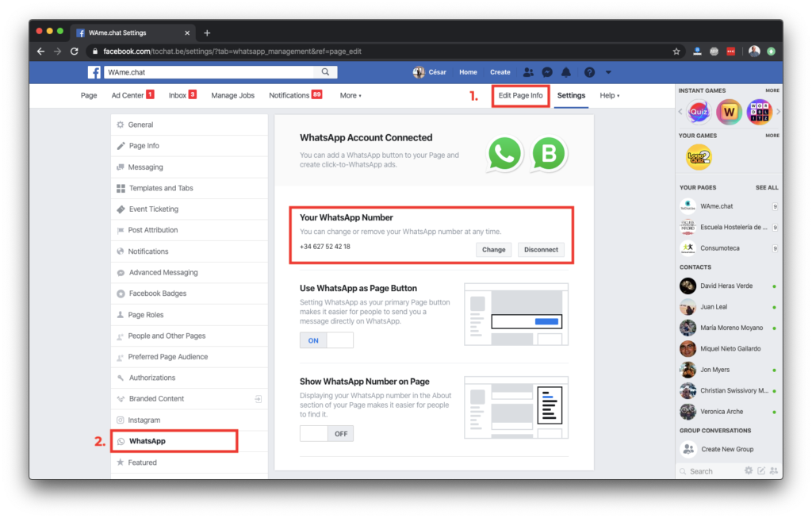
Task: Show previous instant games with left chevron
Action: pyautogui.click(x=680, y=111)
